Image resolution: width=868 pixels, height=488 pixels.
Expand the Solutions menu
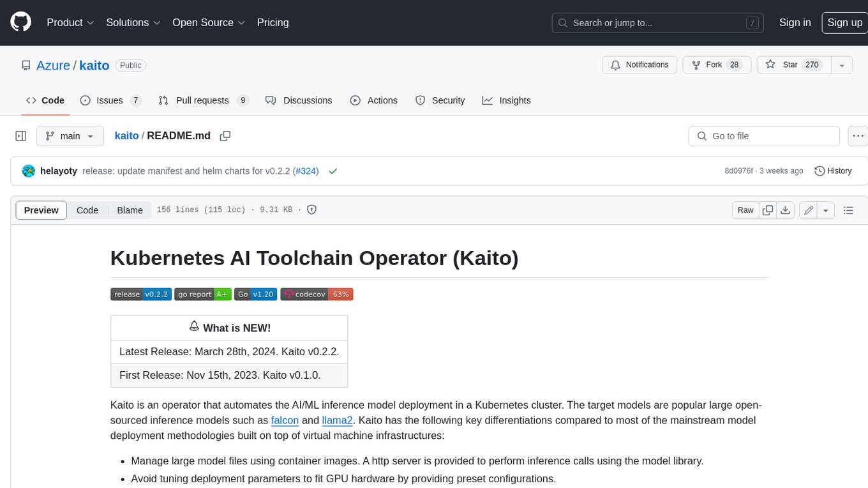[133, 22]
